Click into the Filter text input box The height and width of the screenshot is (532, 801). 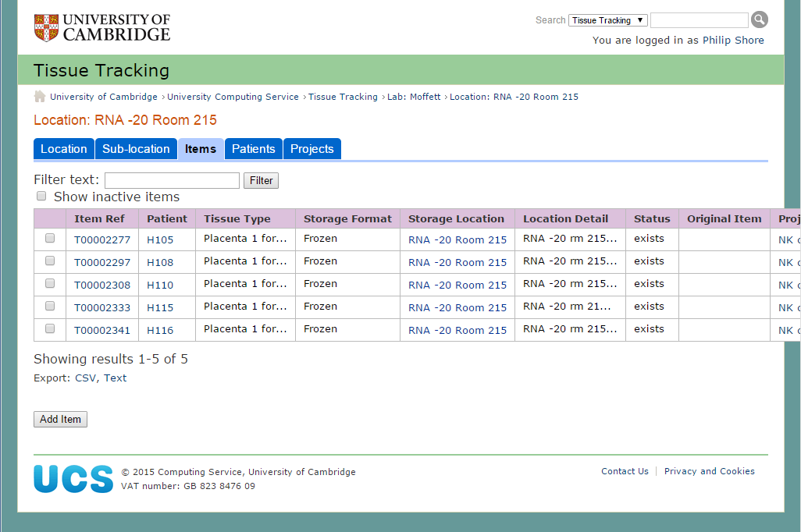tap(173, 181)
